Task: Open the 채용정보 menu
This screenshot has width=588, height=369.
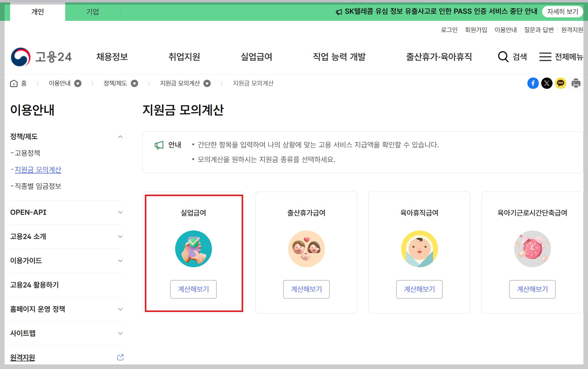Action: click(112, 57)
